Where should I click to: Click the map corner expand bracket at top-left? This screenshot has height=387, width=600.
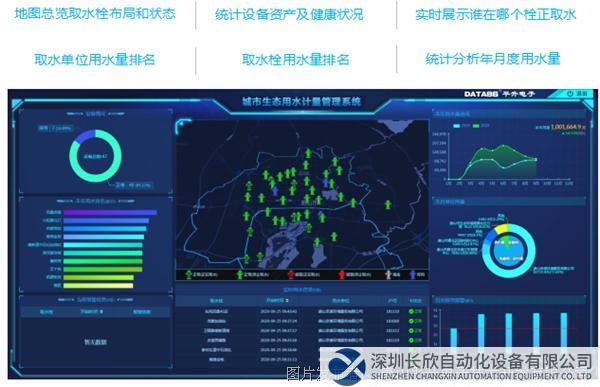(183, 126)
